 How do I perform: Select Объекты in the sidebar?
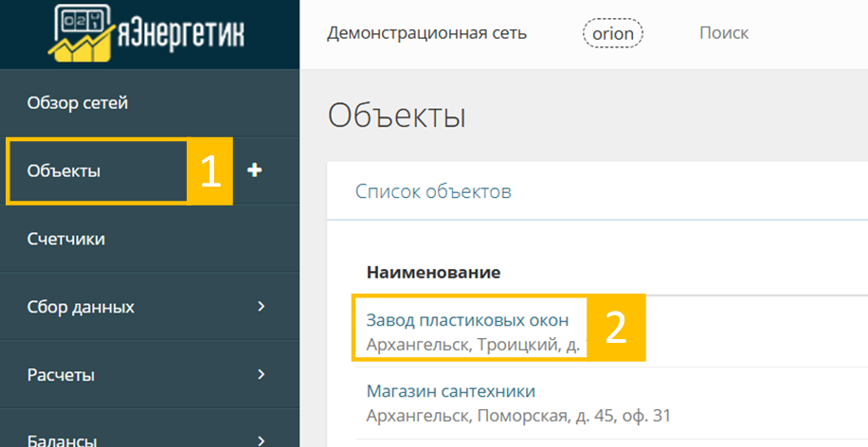(63, 171)
